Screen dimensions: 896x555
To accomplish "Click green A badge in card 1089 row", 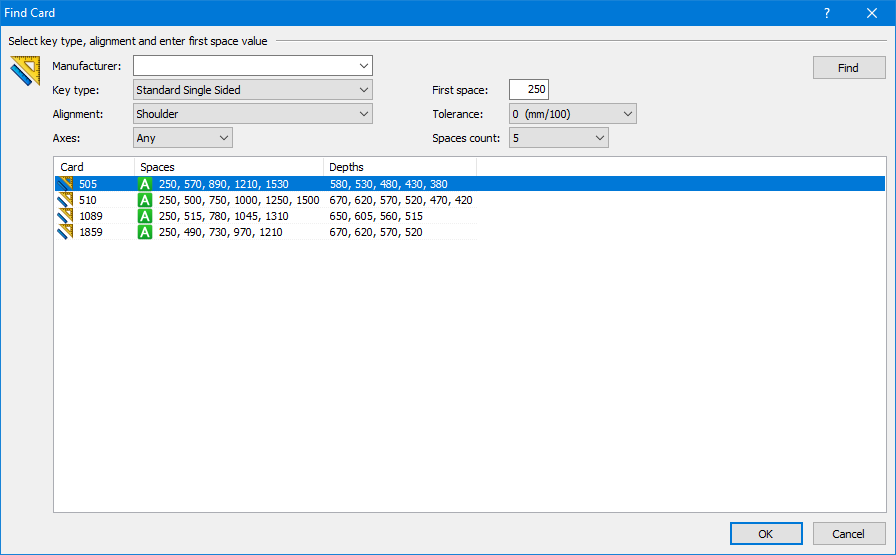I will (145, 216).
